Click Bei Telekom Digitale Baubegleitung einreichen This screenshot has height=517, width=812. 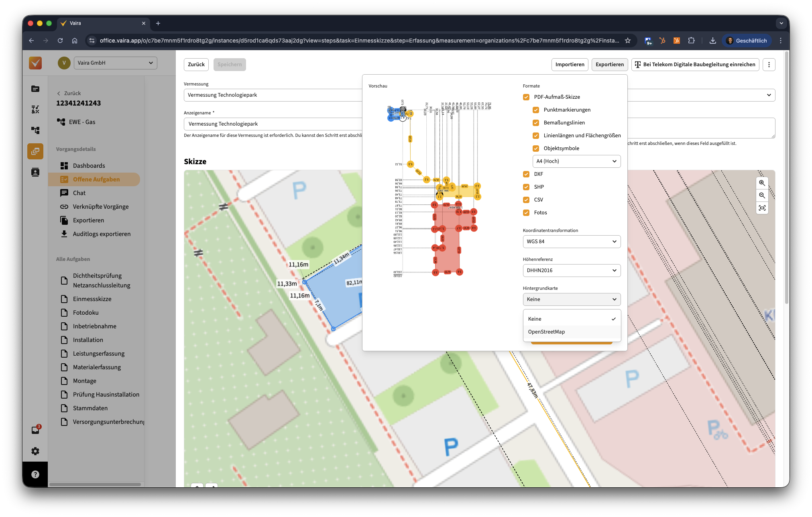(695, 65)
